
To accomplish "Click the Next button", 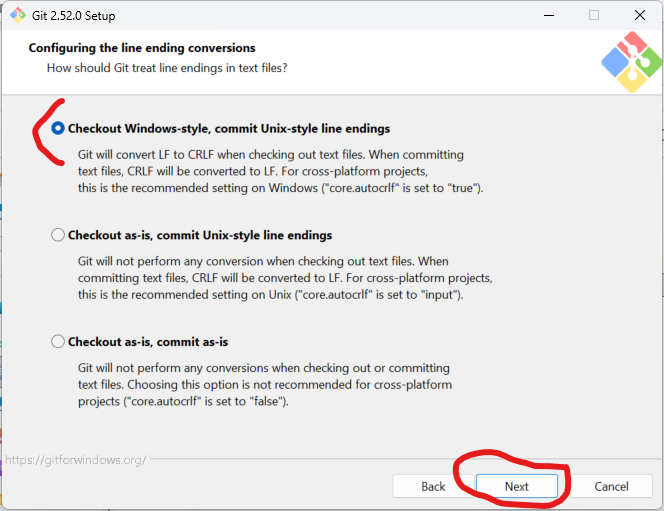I will click(517, 486).
